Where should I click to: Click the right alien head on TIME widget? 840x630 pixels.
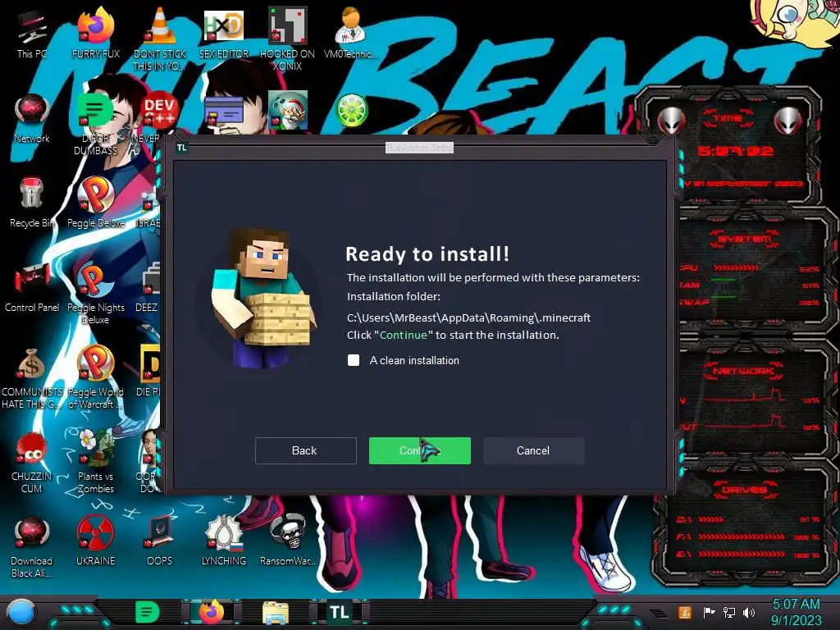pos(788,121)
